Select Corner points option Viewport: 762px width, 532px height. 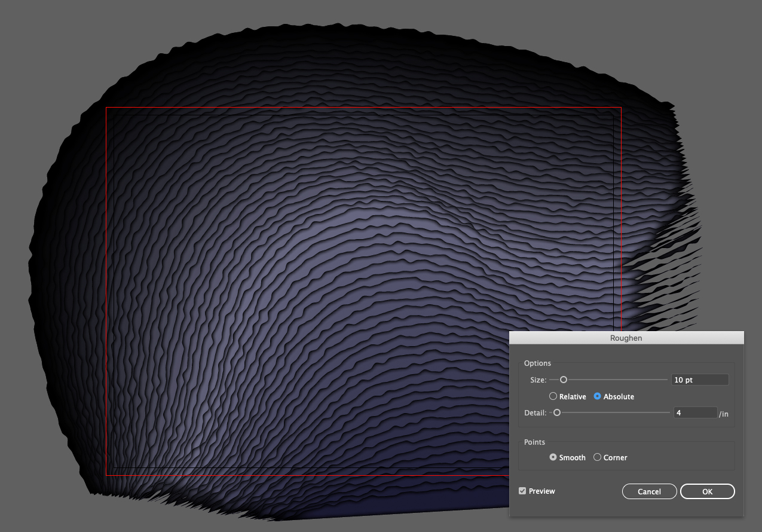click(x=597, y=457)
